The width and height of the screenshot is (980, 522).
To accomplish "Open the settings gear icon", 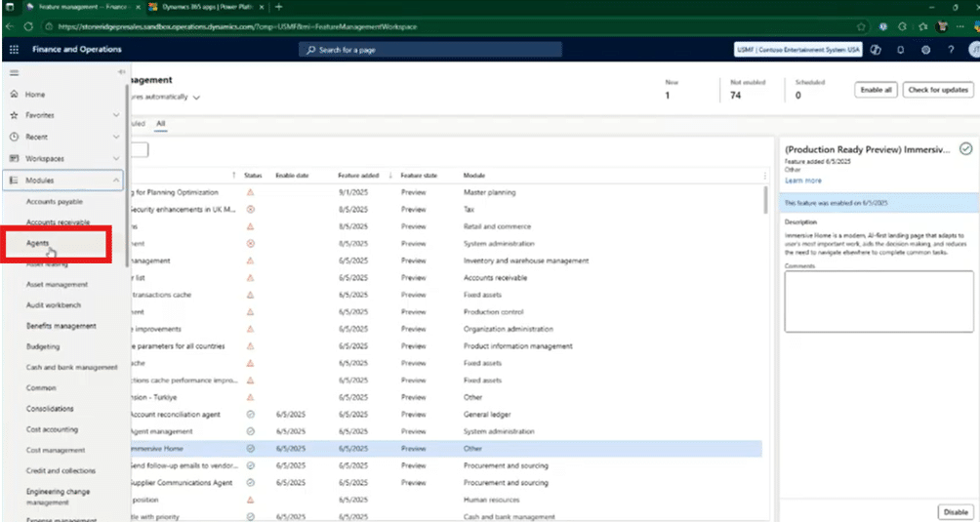I will (x=925, y=50).
